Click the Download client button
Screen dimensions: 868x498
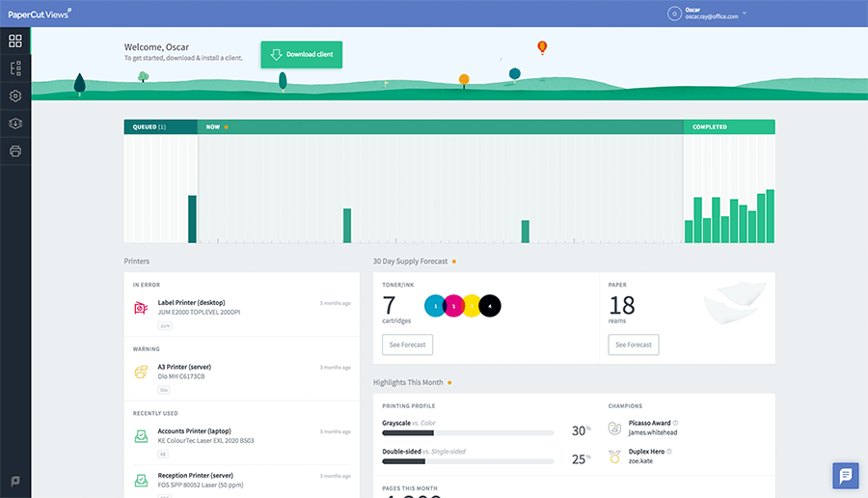(x=301, y=55)
